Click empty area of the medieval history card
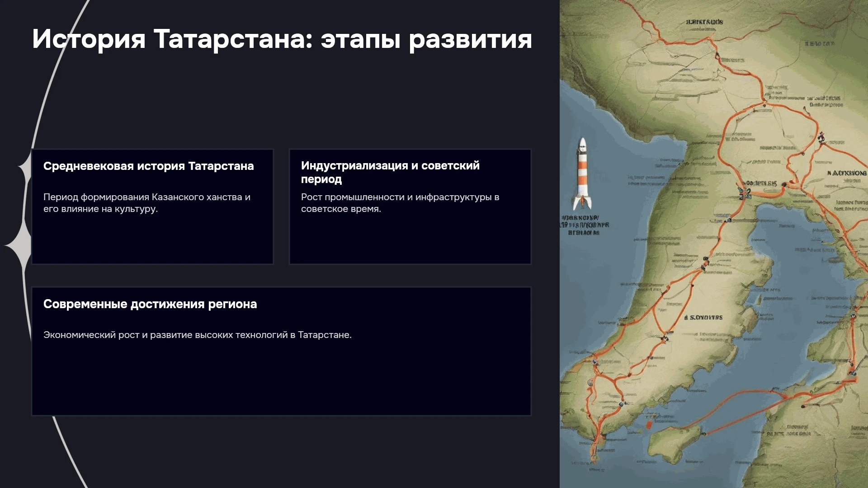This screenshot has height=488, width=868. point(152,239)
